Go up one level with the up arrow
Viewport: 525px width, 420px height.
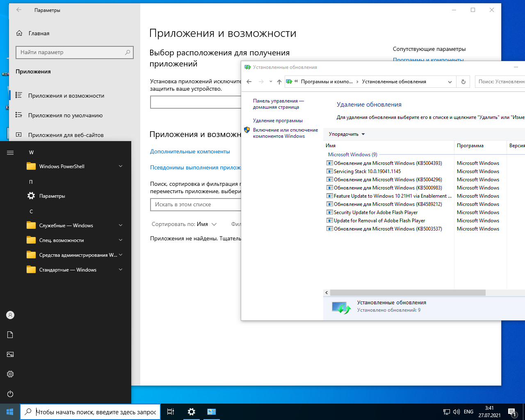[x=279, y=82]
